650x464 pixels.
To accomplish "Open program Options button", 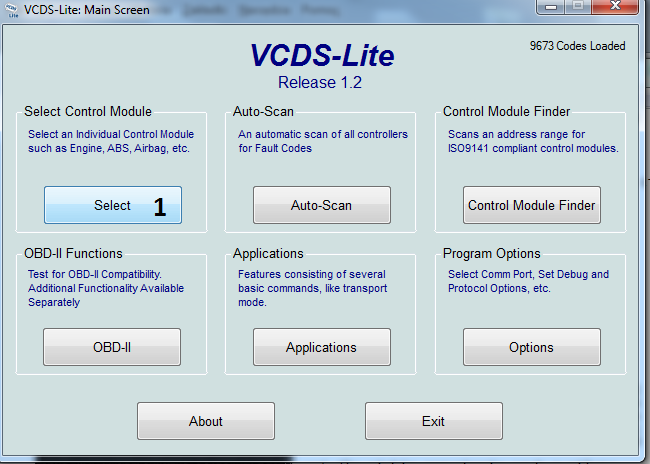I will (531, 347).
